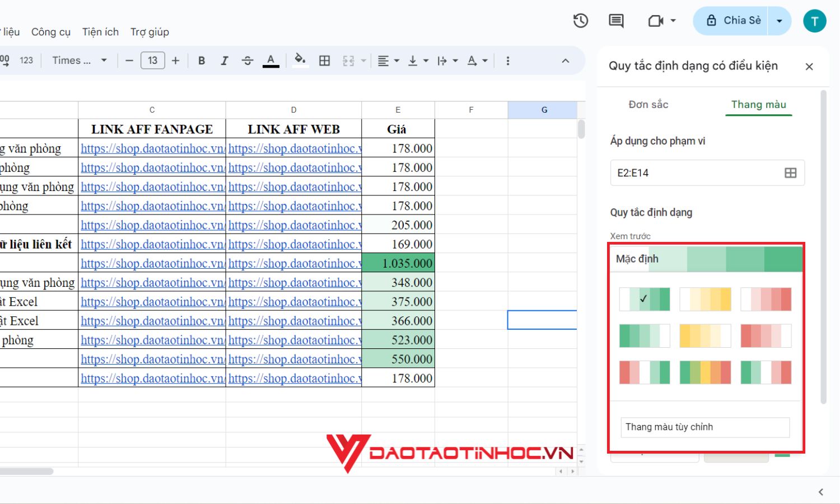This screenshot has width=840, height=504.
Task: Open the font family dropdown
Action: [x=78, y=60]
